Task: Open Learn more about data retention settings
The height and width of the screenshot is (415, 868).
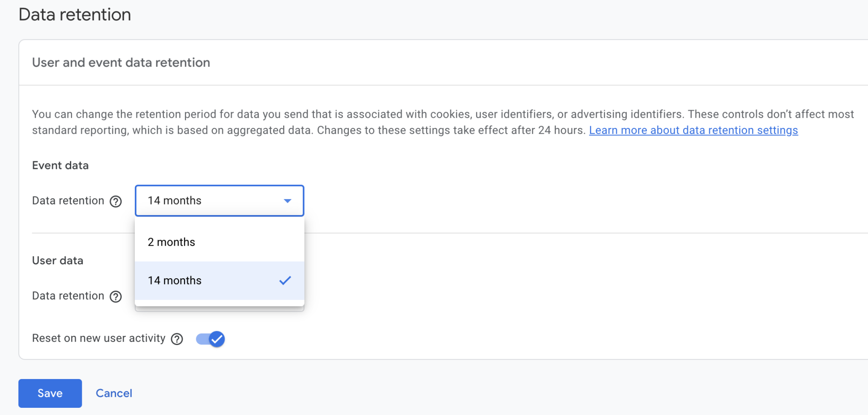Action: pos(693,130)
